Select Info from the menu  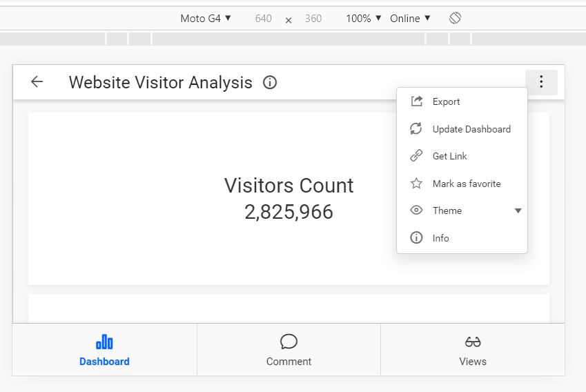(x=462, y=238)
